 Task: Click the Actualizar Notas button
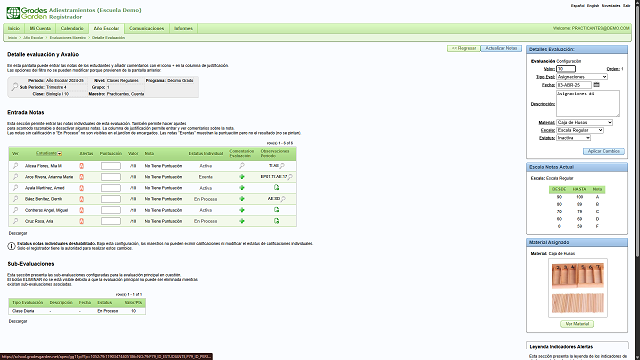(x=501, y=48)
